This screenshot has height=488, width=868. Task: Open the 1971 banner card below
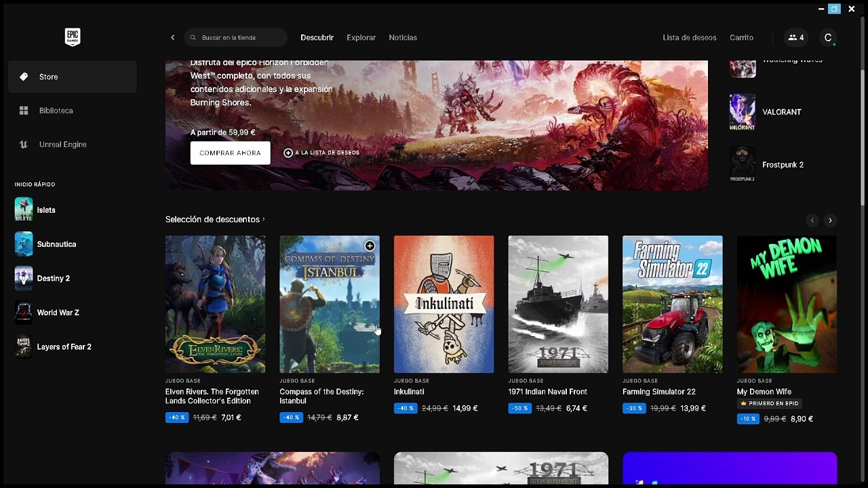tap(501, 469)
